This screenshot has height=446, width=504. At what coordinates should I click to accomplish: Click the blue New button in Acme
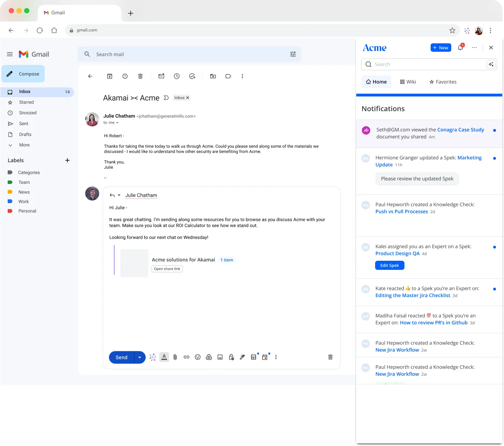pyautogui.click(x=441, y=48)
